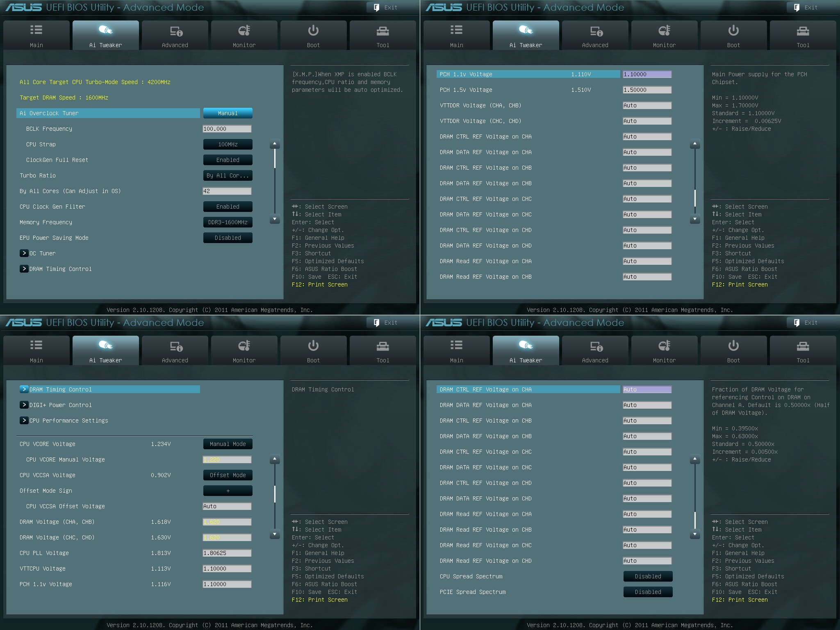Click the Tool icon in the bottom-left panel
Image resolution: width=840 pixels, height=630 pixels.
tap(382, 346)
